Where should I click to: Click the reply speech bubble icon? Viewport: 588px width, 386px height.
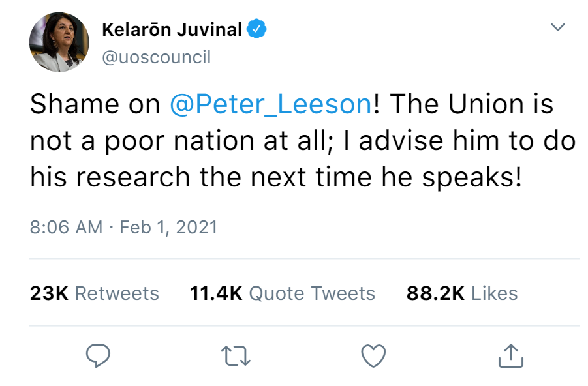click(x=98, y=355)
